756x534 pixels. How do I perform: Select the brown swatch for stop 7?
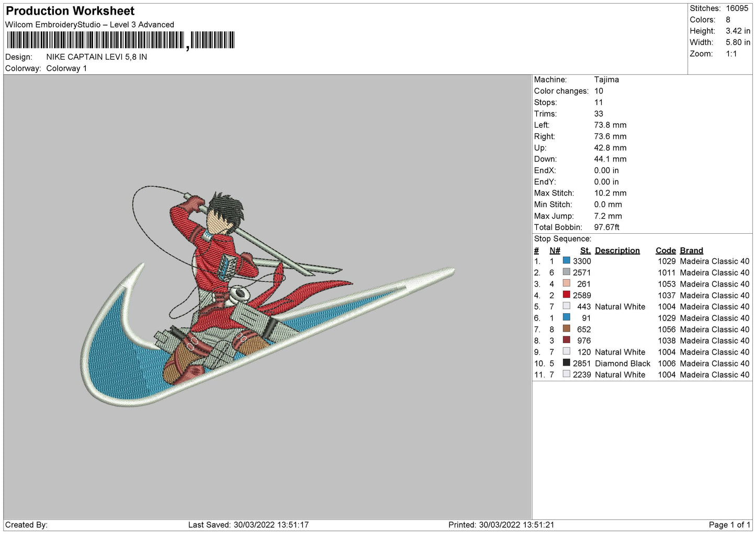tap(566, 329)
